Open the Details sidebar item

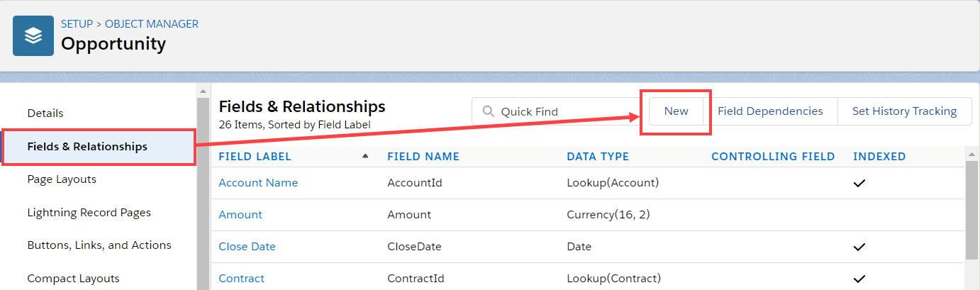pyautogui.click(x=45, y=113)
